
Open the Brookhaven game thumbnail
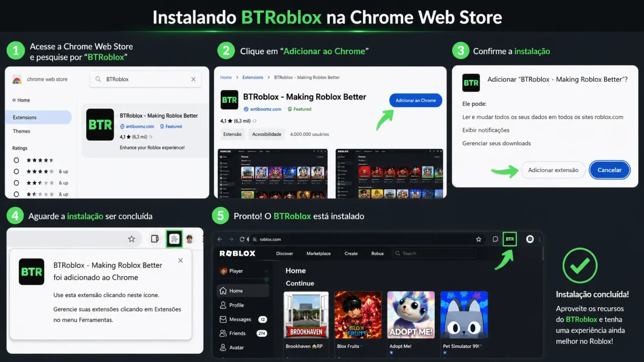(306, 315)
